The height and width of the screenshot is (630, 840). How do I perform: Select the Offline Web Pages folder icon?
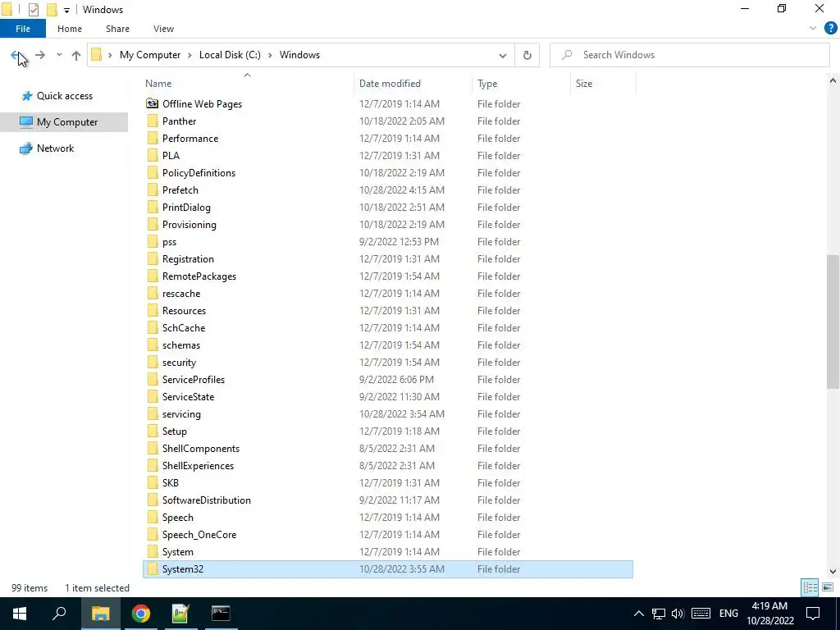tap(152, 104)
